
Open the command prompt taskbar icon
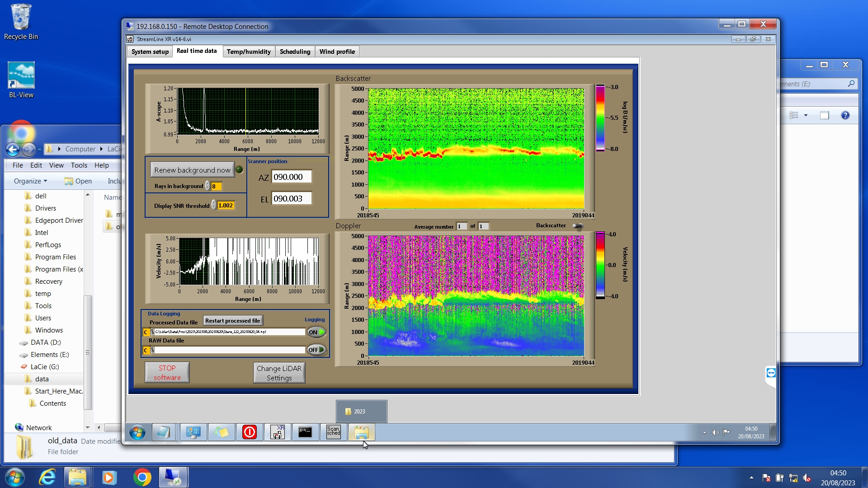pos(305,432)
